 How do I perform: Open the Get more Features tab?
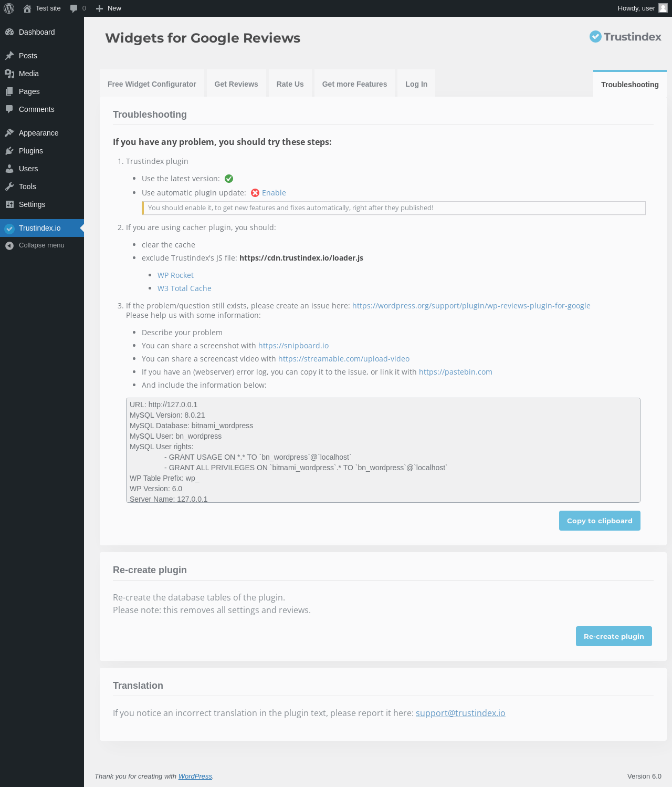coord(355,84)
